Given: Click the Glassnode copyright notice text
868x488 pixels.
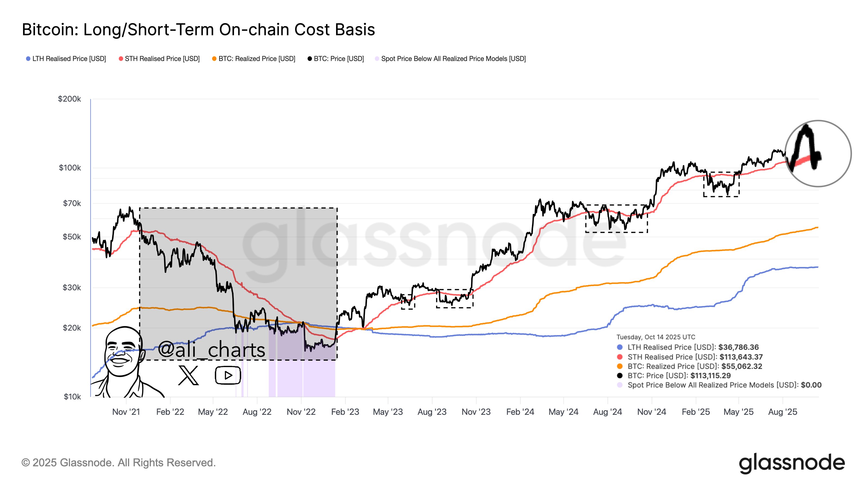Looking at the screenshot, I should (x=119, y=463).
